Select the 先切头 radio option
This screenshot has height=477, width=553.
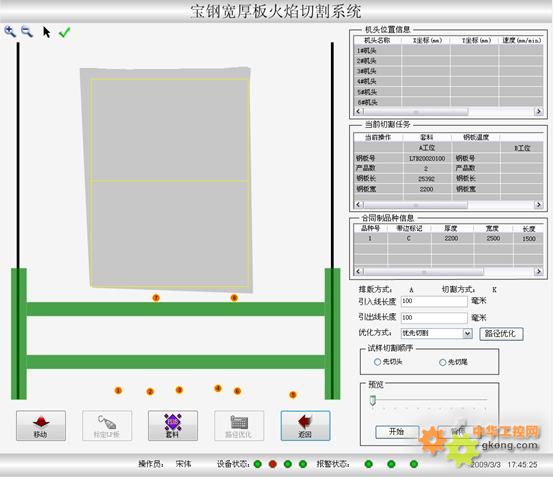click(377, 362)
